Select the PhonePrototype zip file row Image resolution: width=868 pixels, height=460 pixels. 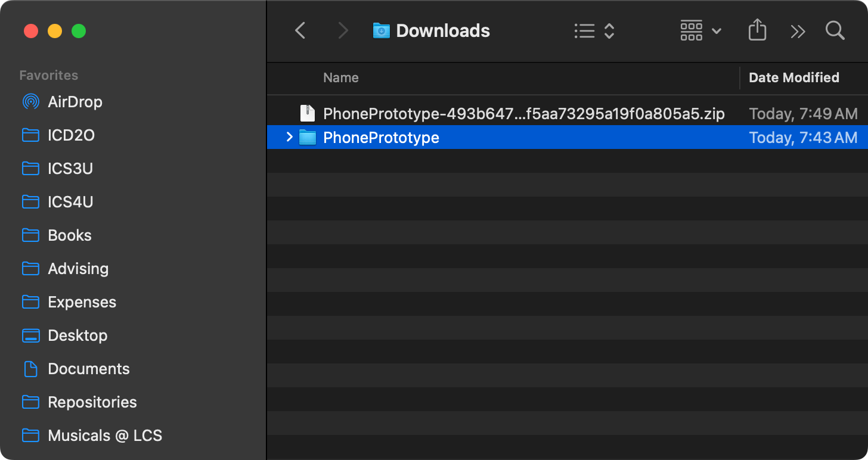click(x=523, y=113)
